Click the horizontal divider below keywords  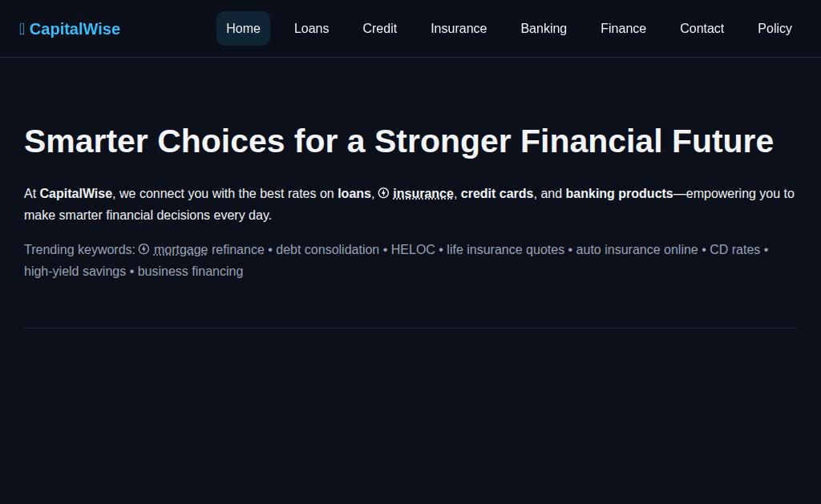pos(410,328)
